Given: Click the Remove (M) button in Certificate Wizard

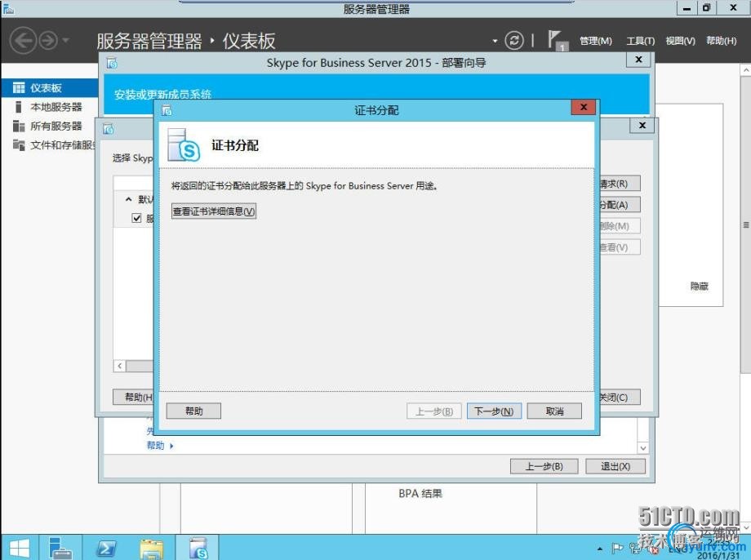Looking at the screenshot, I should coord(620,225).
